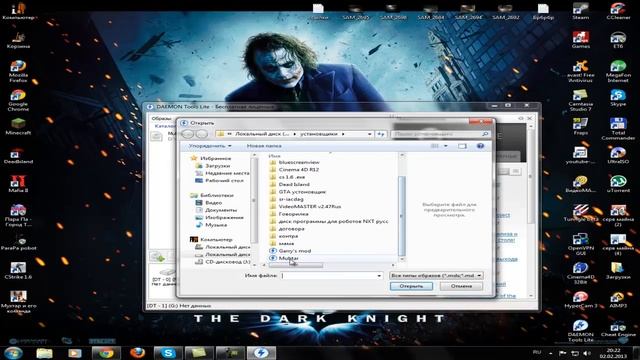Click the search field in Open dialog
Image resolution: width=640 pixels, height=360 pixels.
[440, 134]
